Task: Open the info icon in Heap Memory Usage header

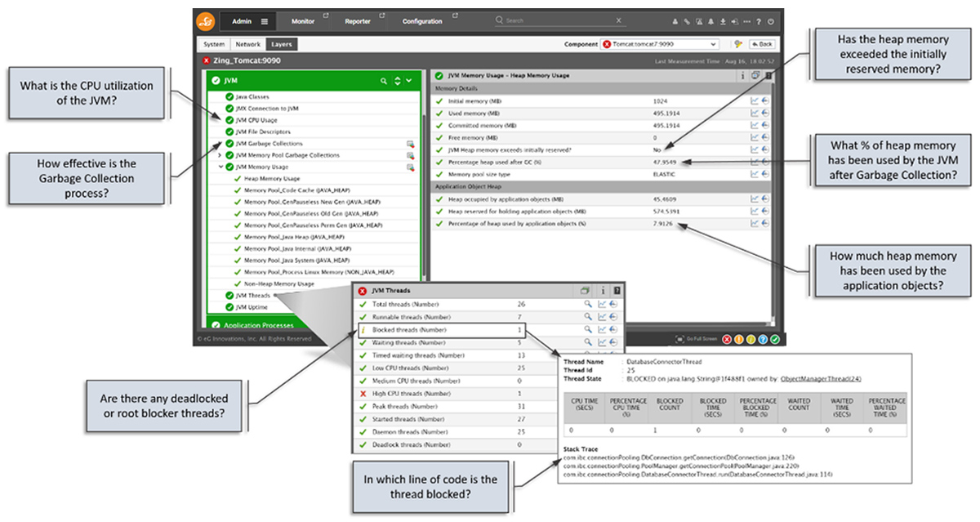Action: 742,75
